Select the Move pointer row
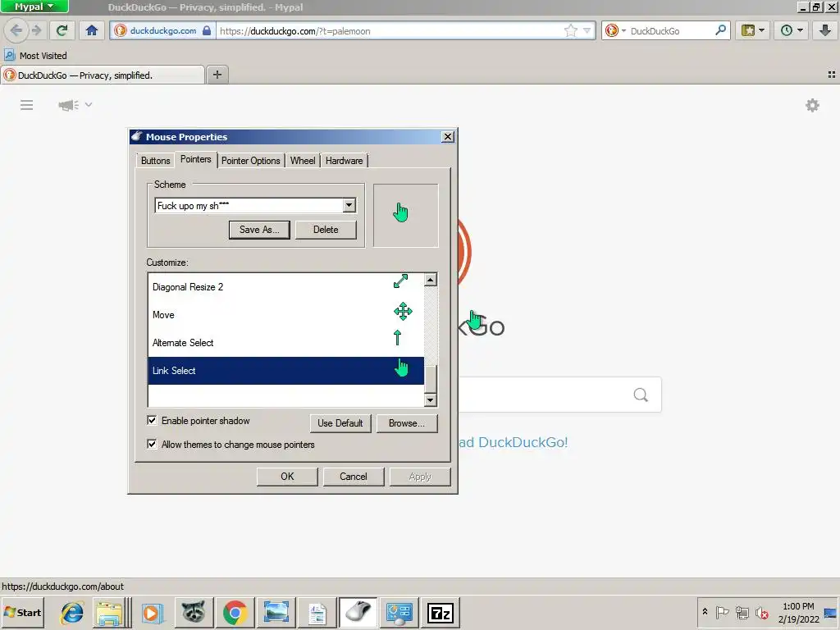The image size is (840, 630). (x=285, y=315)
